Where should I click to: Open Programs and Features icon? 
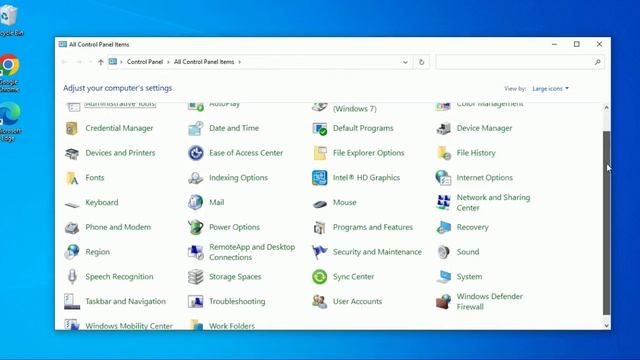point(320,227)
